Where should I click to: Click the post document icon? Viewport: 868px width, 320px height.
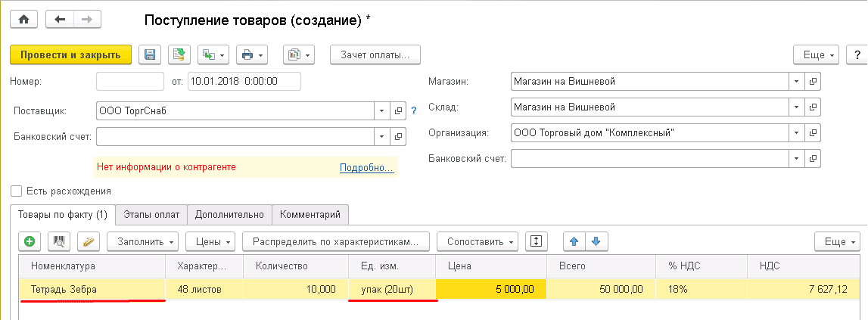[179, 54]
